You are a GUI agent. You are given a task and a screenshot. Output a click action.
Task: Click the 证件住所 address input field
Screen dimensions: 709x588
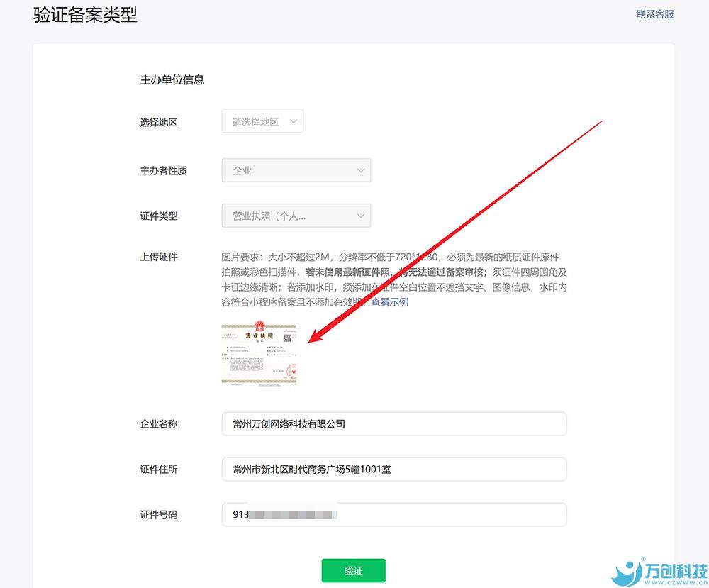pyautogui.click(x=393, y=470)
